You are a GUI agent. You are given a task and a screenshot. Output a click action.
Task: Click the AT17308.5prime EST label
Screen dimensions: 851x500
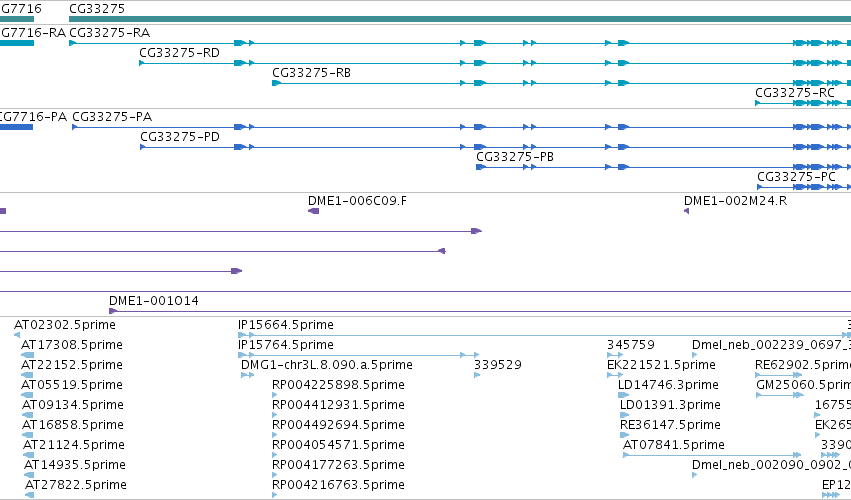72,345
